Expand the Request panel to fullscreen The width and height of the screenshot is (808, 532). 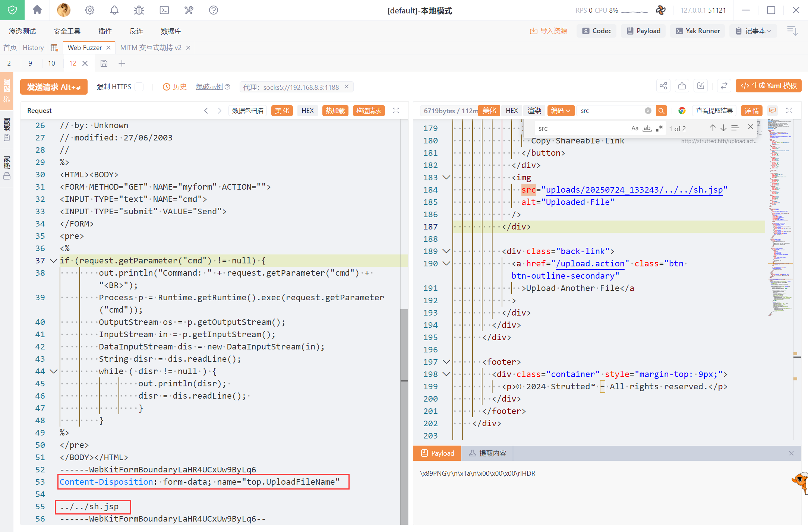[x=396, y=111]
